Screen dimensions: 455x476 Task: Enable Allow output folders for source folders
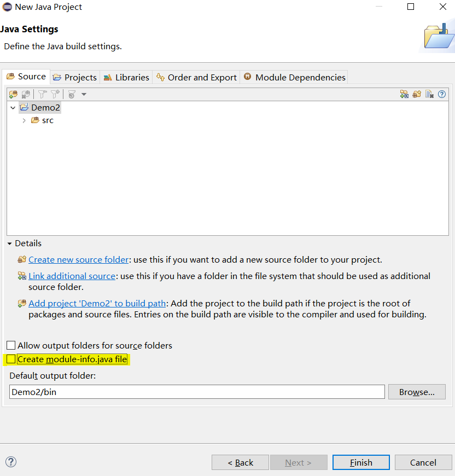11,345
